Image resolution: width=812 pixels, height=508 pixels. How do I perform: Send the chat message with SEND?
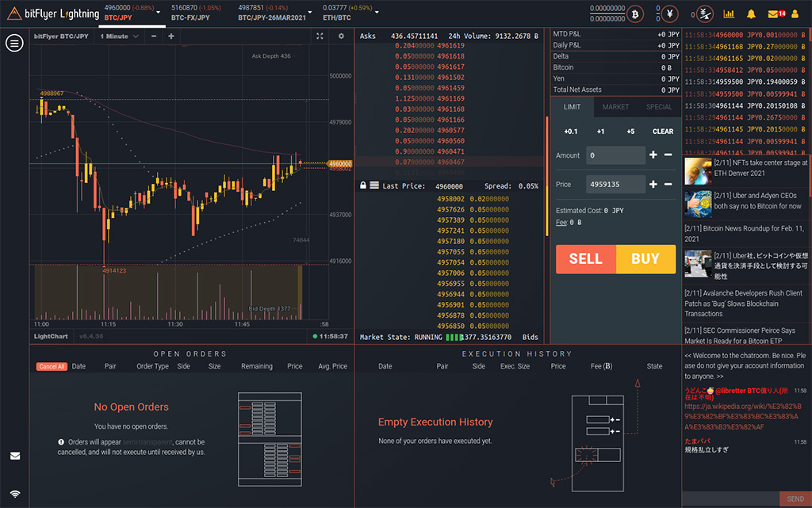coord(795,498)
